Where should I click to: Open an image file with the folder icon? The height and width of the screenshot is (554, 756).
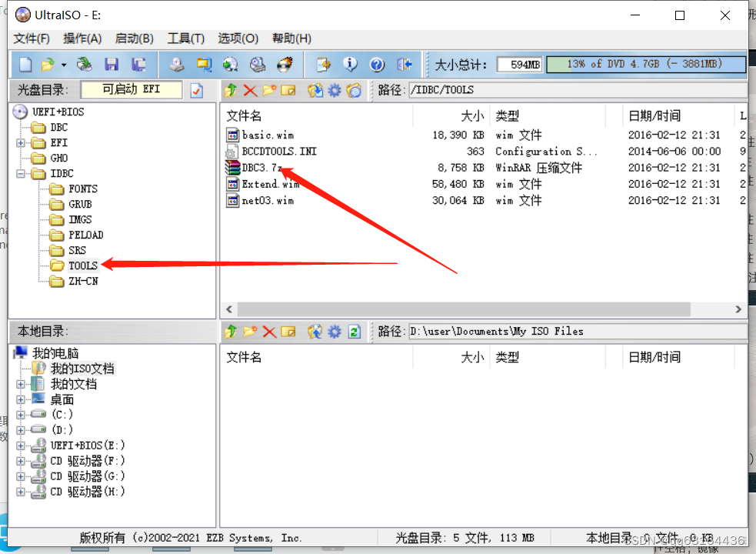coord(47,64)
